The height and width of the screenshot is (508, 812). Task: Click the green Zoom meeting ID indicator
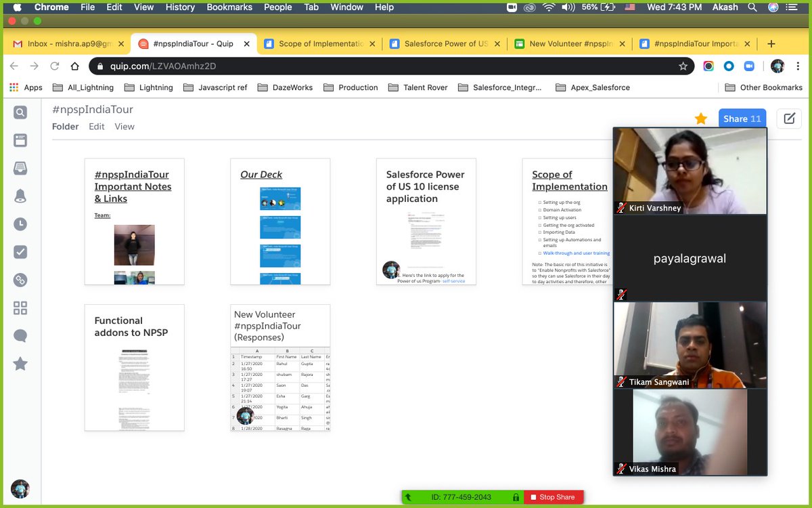[462, 497]
